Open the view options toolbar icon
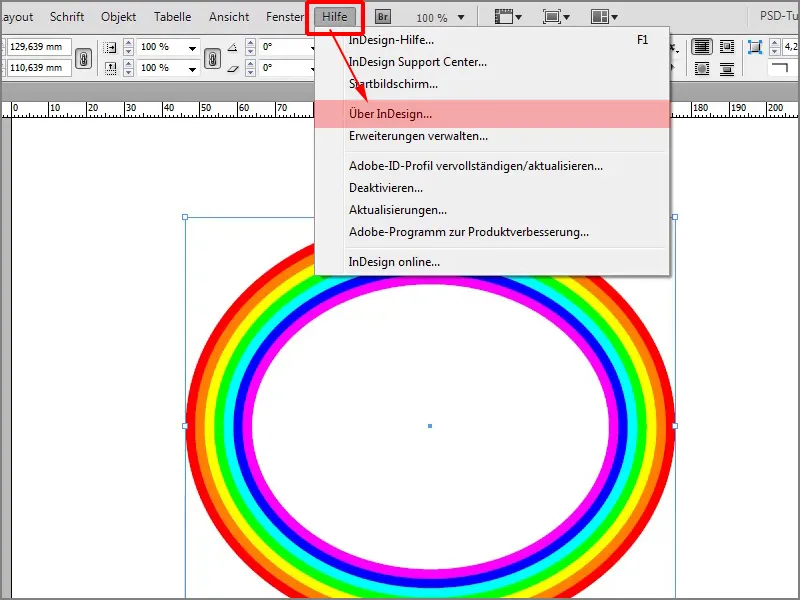Screen dimensions: 800x600 (507, 15)
